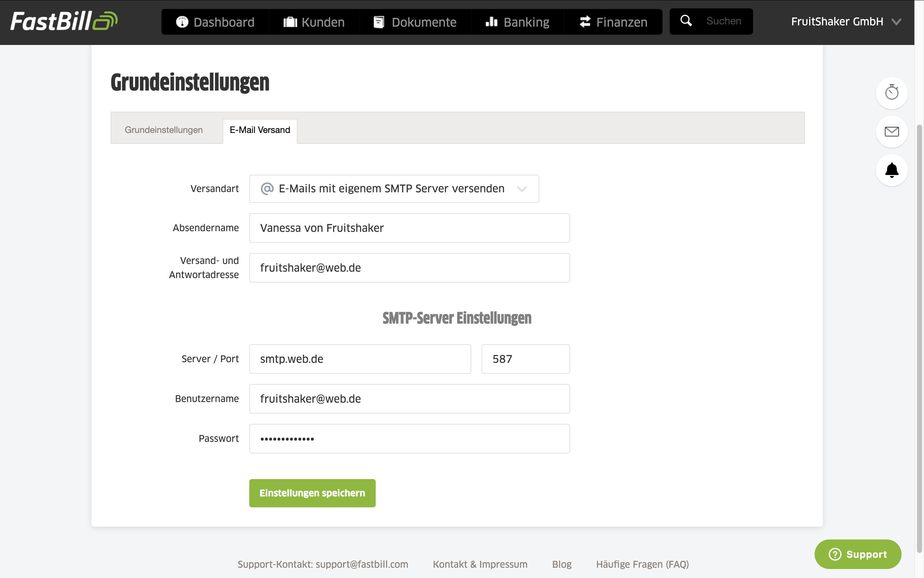This screenshot has width=924, height=578.
Task: Open the Finanzen menu
Action: (x=613, y=22)
